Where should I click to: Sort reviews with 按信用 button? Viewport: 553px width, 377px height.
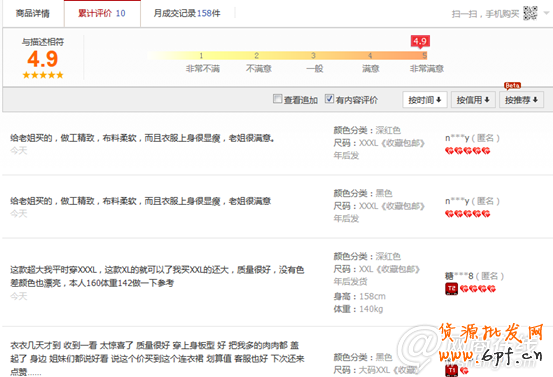473,100
